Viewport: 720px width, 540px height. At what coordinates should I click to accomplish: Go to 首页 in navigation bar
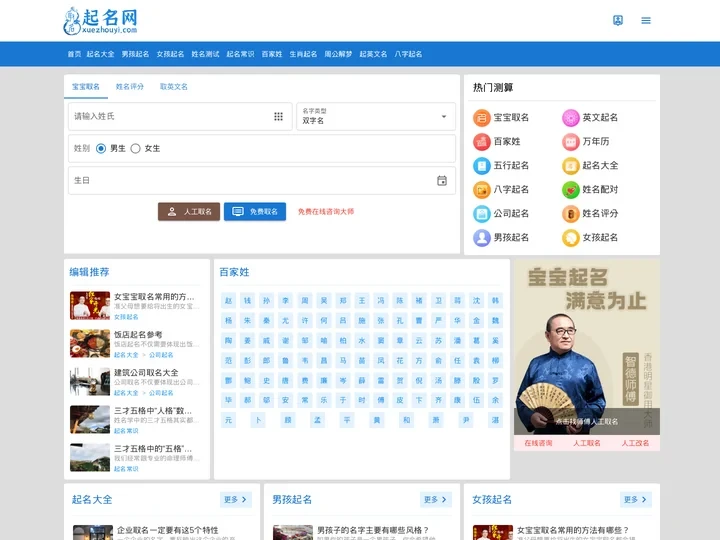(74, 54)
